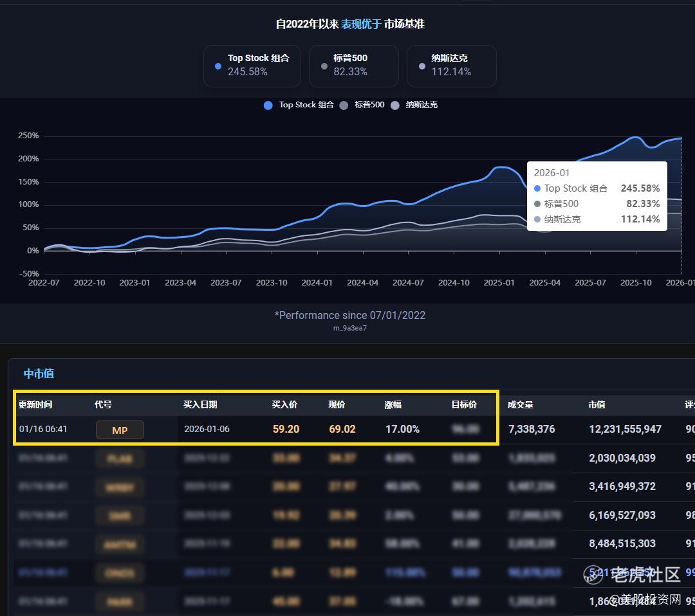
Task: Select the 中市值 section tab
Action: (x=39, y=374)
